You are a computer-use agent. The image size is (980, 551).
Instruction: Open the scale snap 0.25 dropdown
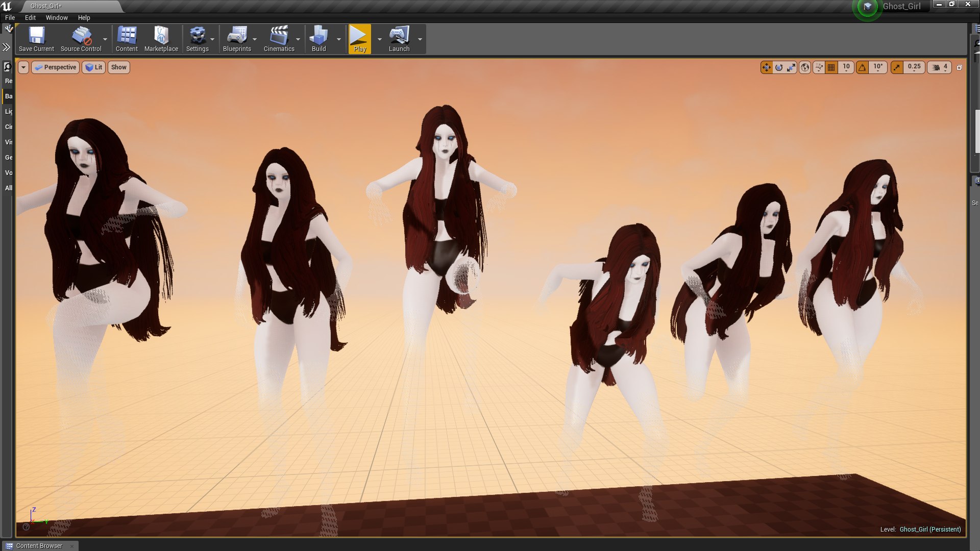pos(914,67)
